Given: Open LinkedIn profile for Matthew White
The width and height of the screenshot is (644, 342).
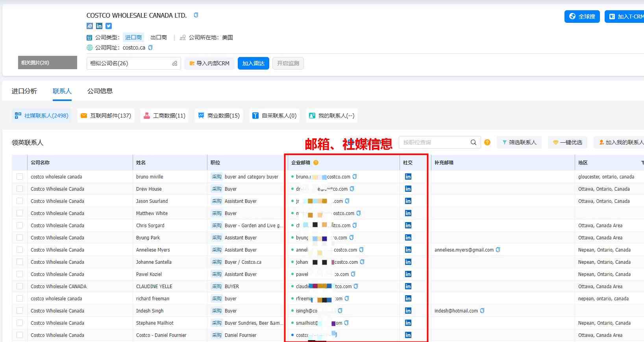Looking at the screenshot, I should coord(408,213).
